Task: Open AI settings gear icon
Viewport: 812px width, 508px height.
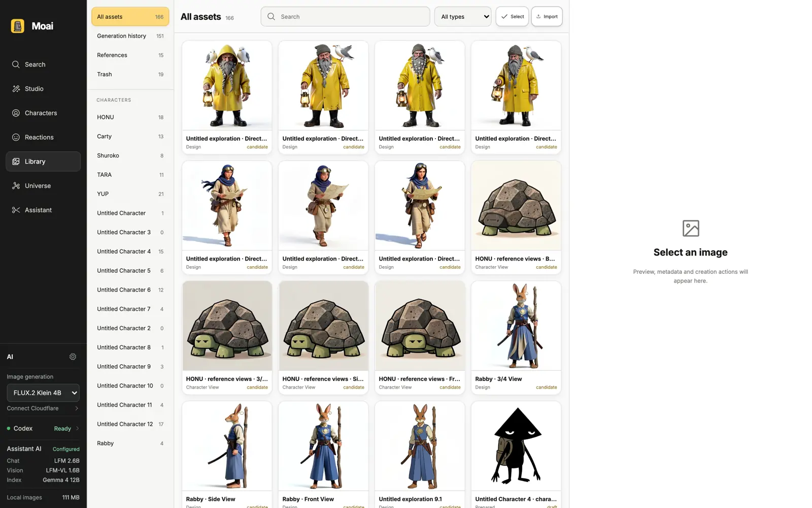Action: pos(73,357)
